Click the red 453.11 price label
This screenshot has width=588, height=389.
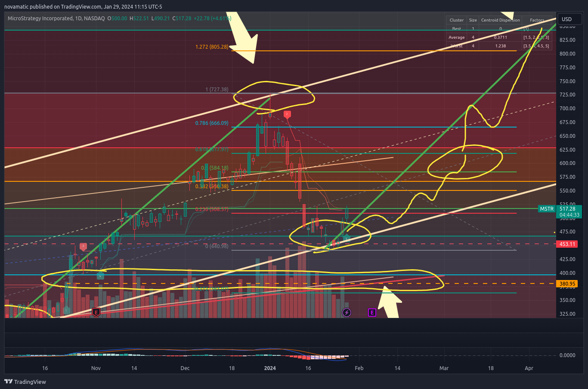click(x=567, y=244)
